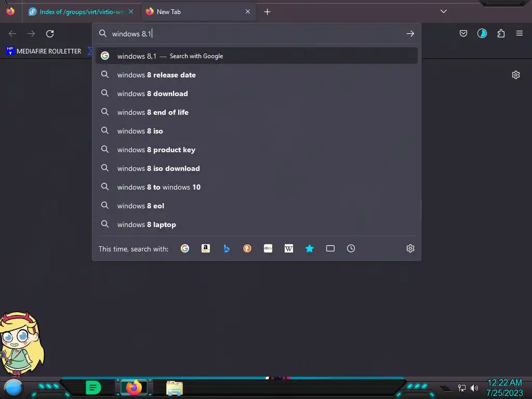Click Firefox icon on taskbar
The width and height of the screenshot is (532, 399).
[x=134, y=388]
